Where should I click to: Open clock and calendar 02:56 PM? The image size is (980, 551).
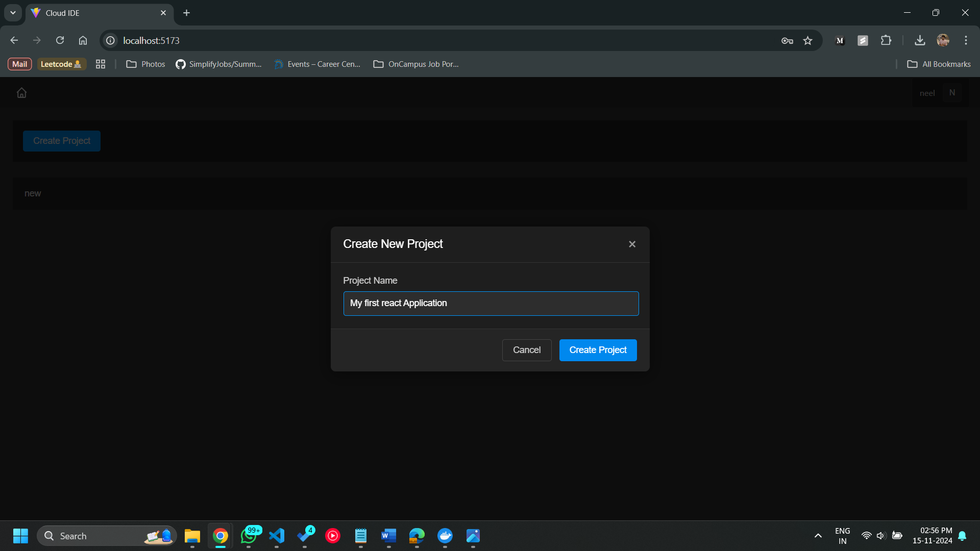point(933,536)
